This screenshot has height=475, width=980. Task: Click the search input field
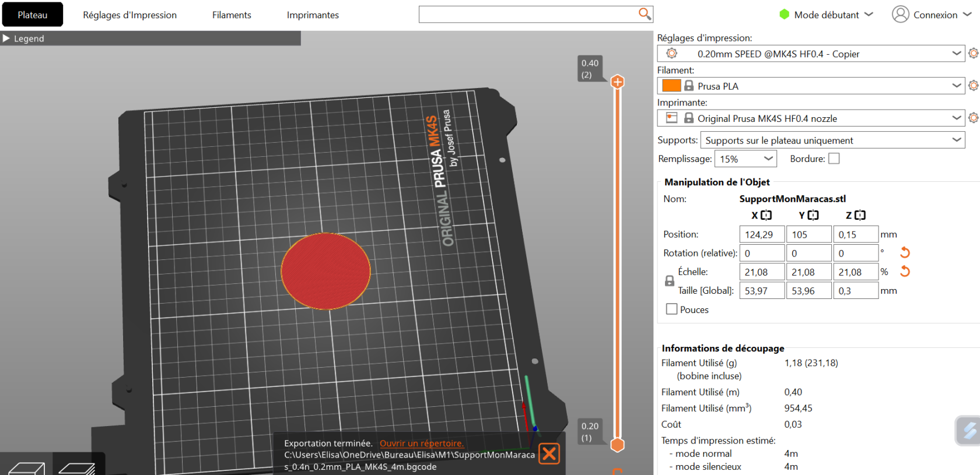point(528,14)
